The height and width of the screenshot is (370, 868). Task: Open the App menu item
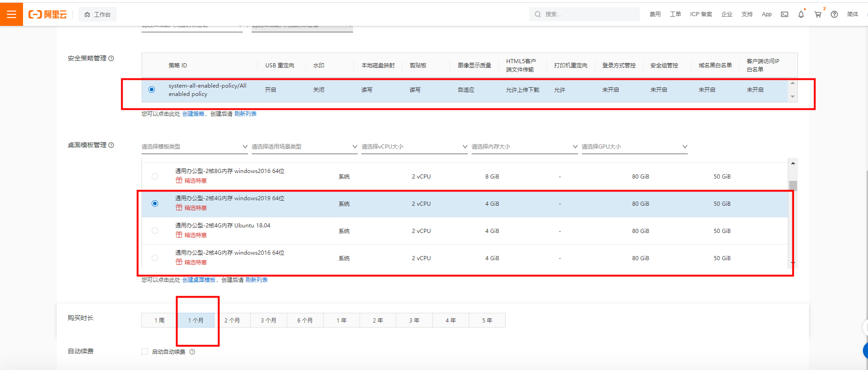click(x=767, y=14)
